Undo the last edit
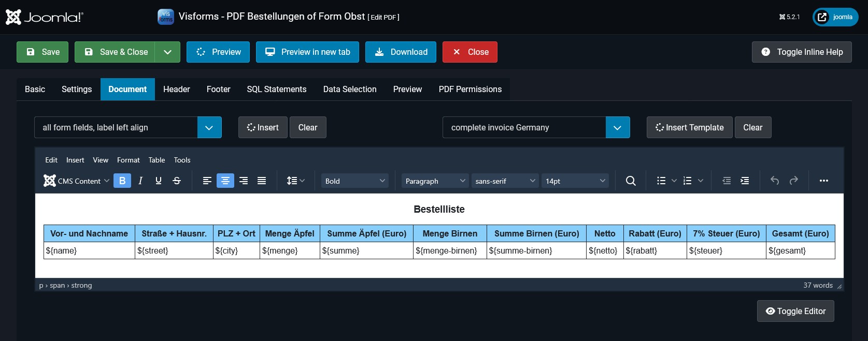 coord(775,181)
